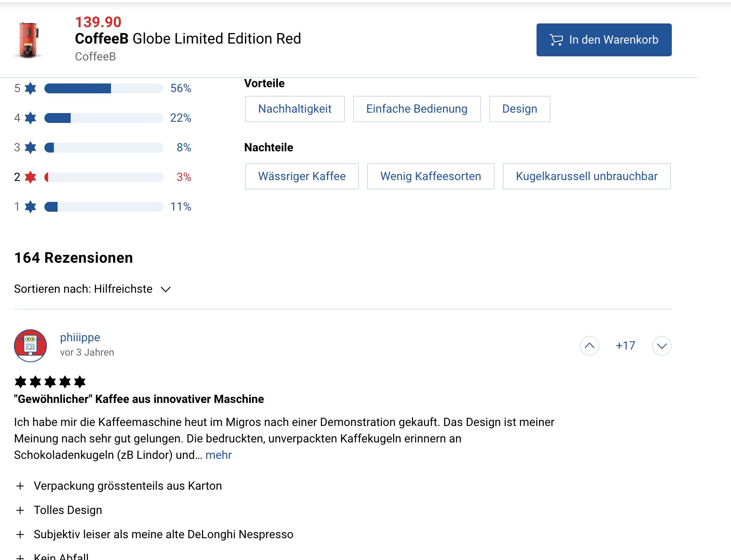
Task: Click the red 2-star rating icon
Action: [30, 177]
